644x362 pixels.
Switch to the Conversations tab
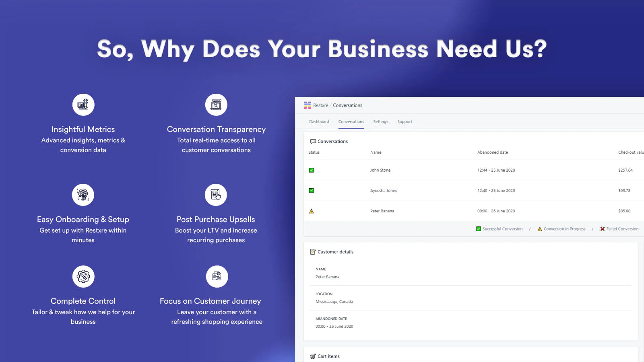pos(351,121)
